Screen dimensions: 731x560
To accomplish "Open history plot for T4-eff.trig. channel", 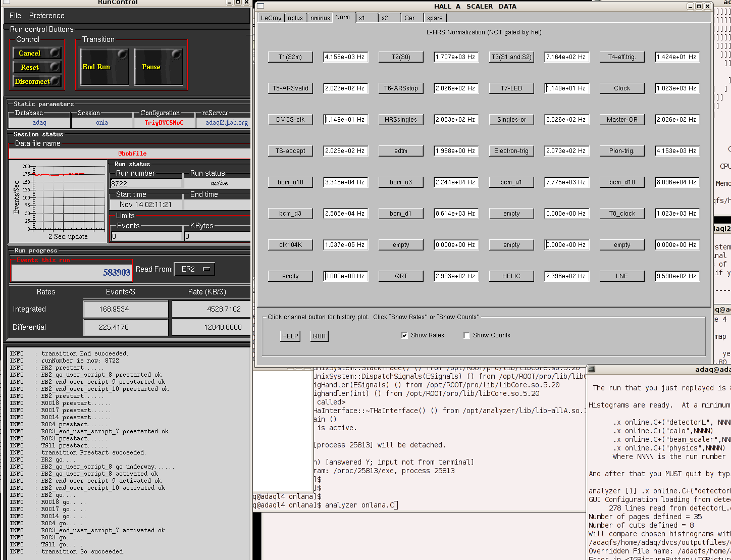I will click(622, 57).
